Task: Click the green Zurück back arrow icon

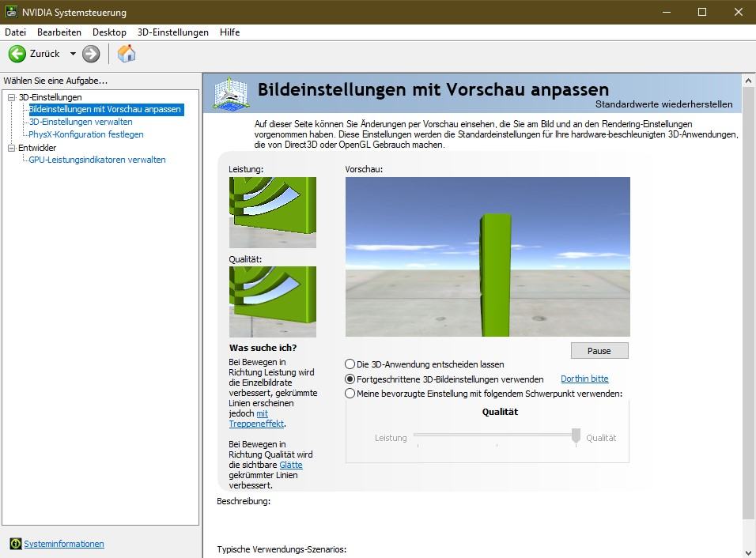Action: tap(17, 54)
